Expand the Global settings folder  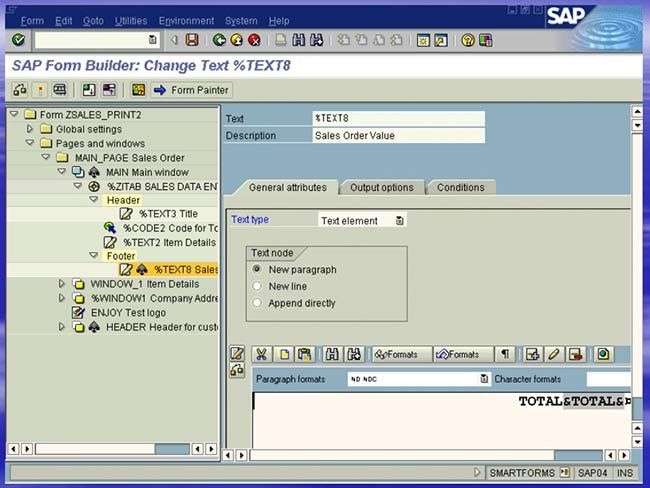tap(30, 129)
